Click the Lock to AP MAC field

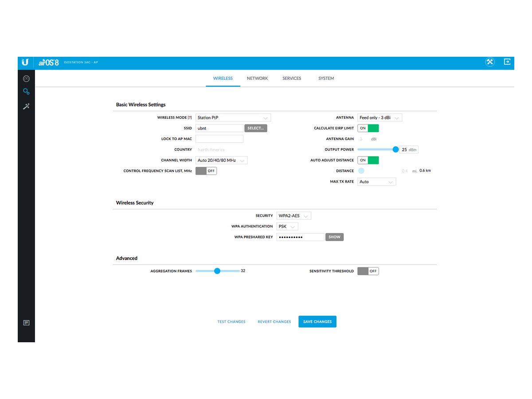point(219,139)
